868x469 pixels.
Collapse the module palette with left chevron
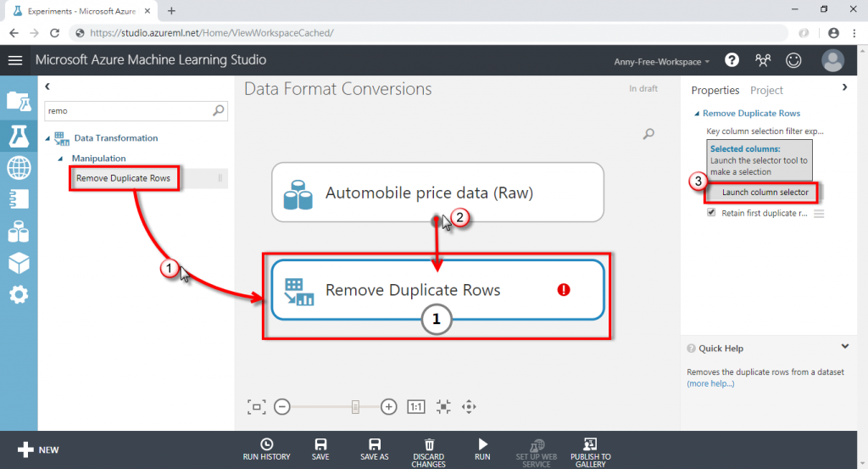[47, 87]
